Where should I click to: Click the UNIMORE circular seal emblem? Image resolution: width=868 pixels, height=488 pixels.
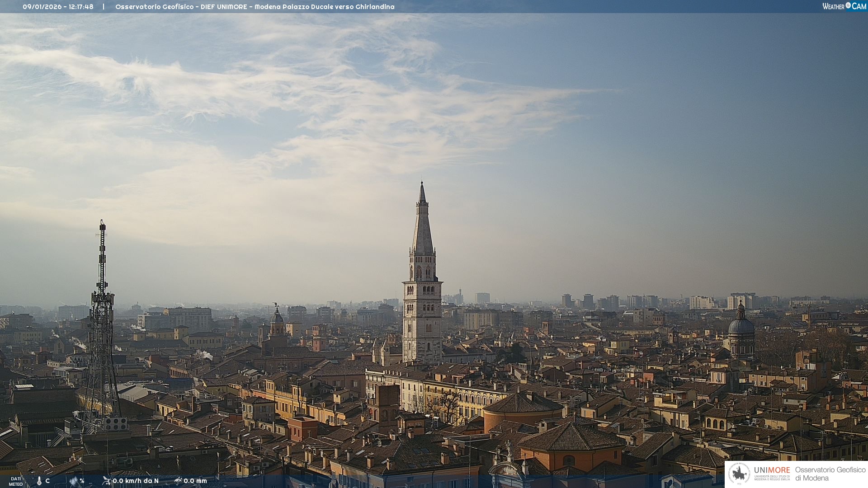point(739,474)
